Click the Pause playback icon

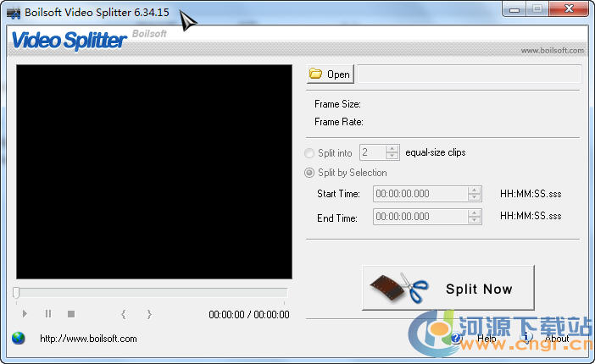(48, 314)
